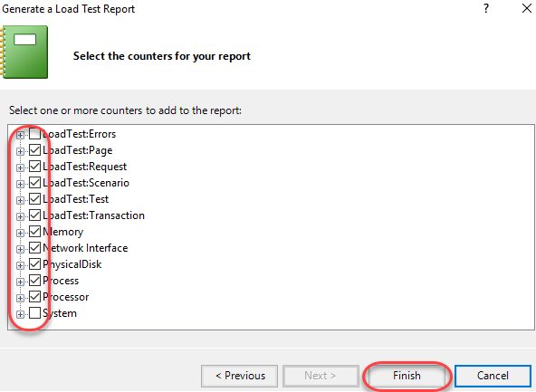Expand the LoadTest:Errors tree node
The height and width of the screenshot is (392, 536).
[x=20, y=135]
